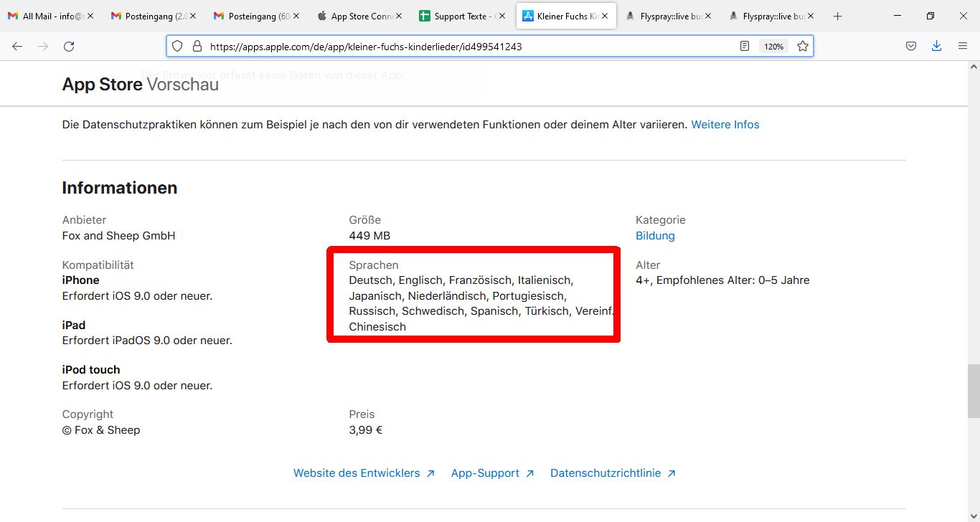The image size is (980, 522).
Task: Visit Website des Entwicklers
Action: (x=364, y=473)
